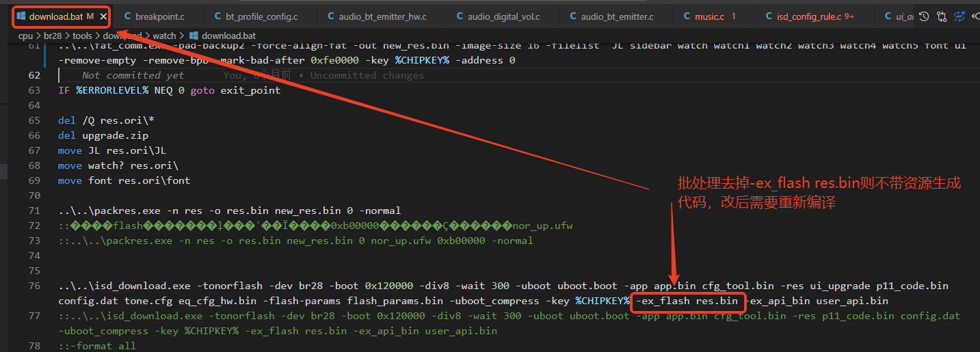Click the 'Uncommitted changes' blame text
The image size is (980, 352).
point(367,75)
